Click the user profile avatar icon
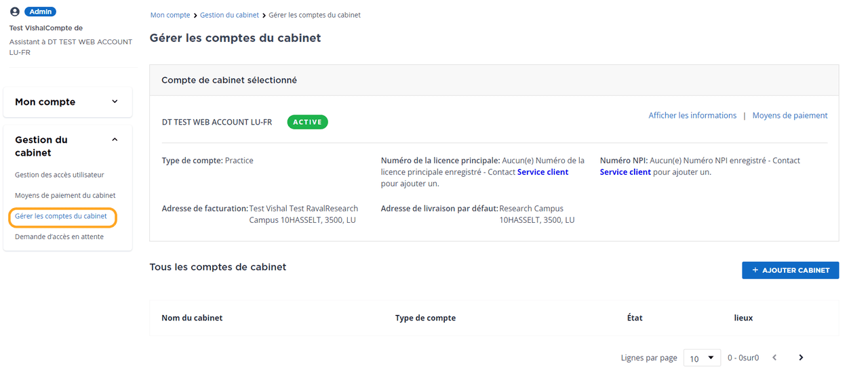868x376 pixels. click(x=15, y=12)
